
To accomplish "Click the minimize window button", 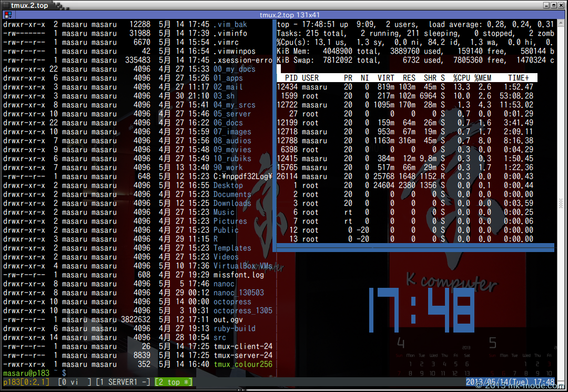I will click(546, 5).
